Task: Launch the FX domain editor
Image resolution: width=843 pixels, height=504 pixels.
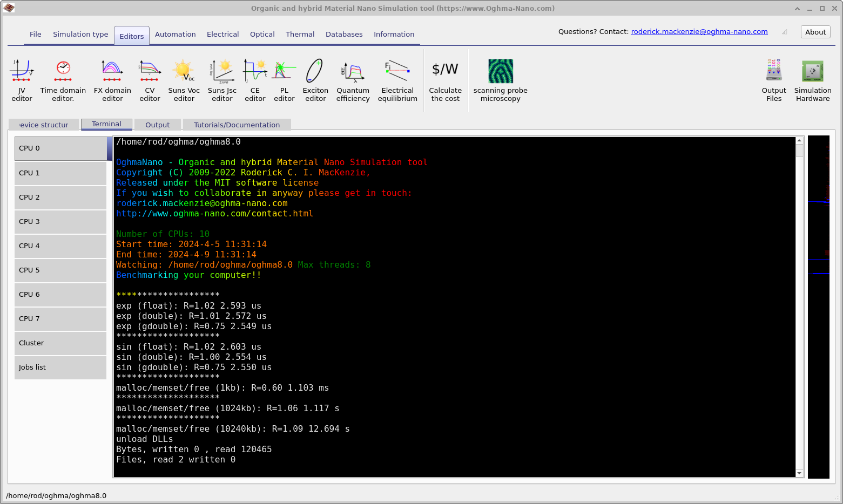Action: pyautogui.click(x=112, y=80)
